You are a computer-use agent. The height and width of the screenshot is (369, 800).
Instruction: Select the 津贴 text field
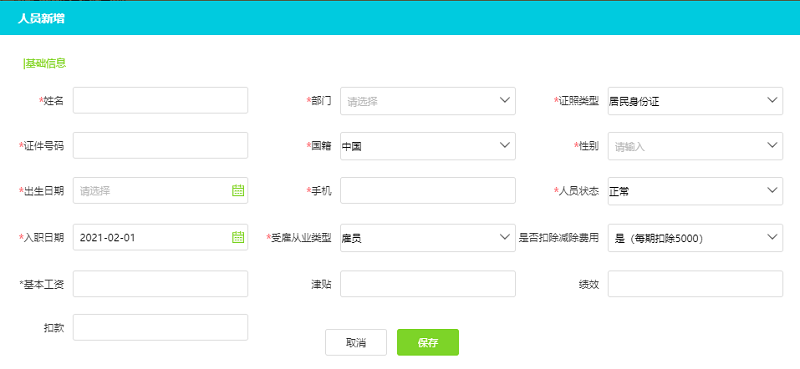coord(428,284)
